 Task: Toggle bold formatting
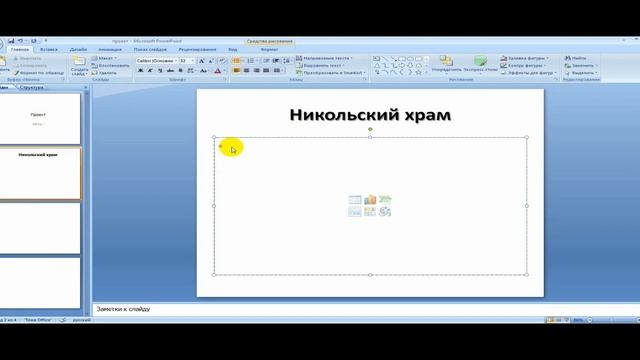tap(140, 71)
